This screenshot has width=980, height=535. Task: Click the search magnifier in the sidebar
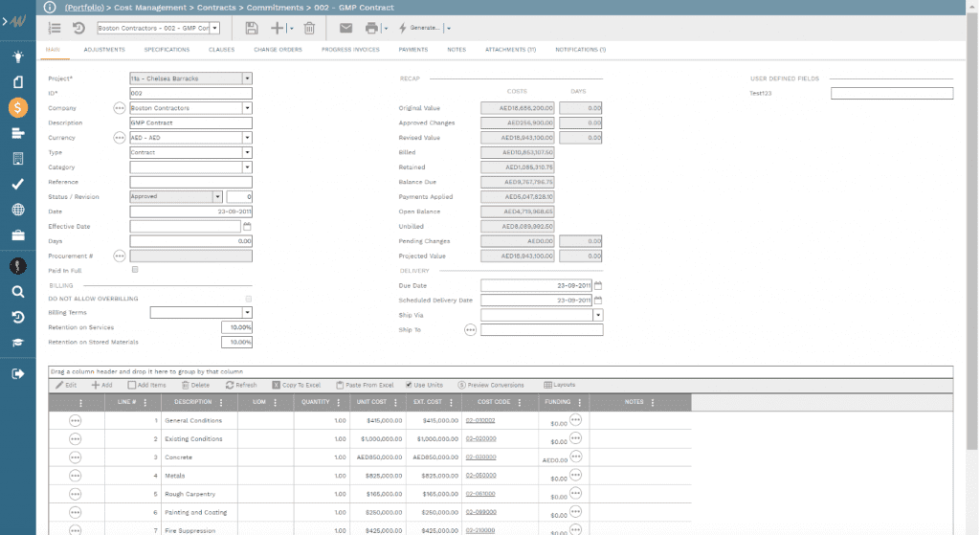pos(18,292)
